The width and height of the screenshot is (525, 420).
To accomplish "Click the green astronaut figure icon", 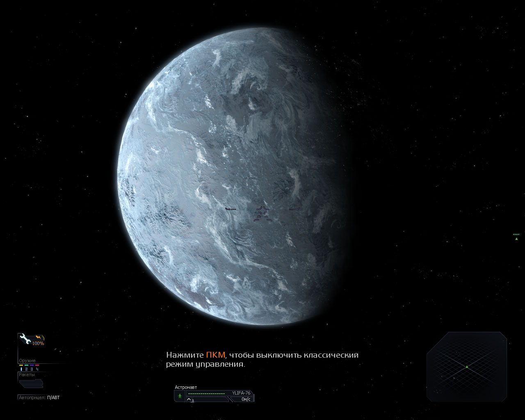I will coord(180,396).
